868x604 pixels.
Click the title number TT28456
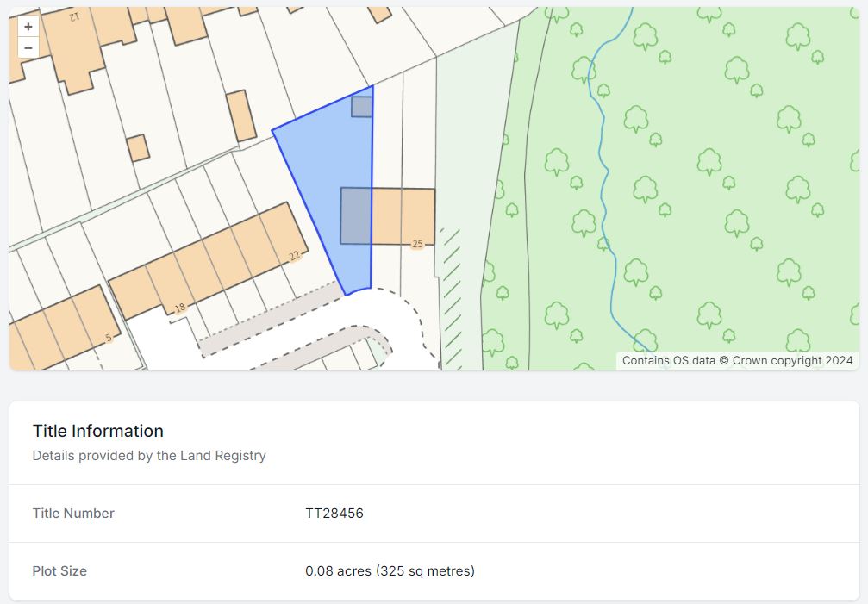tap(334, 514)
